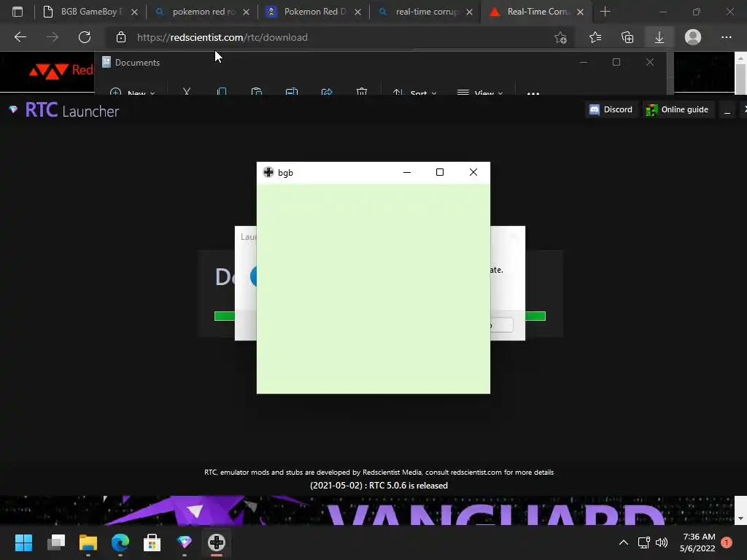Minimize the RTC Launcher window

point(727,111)
